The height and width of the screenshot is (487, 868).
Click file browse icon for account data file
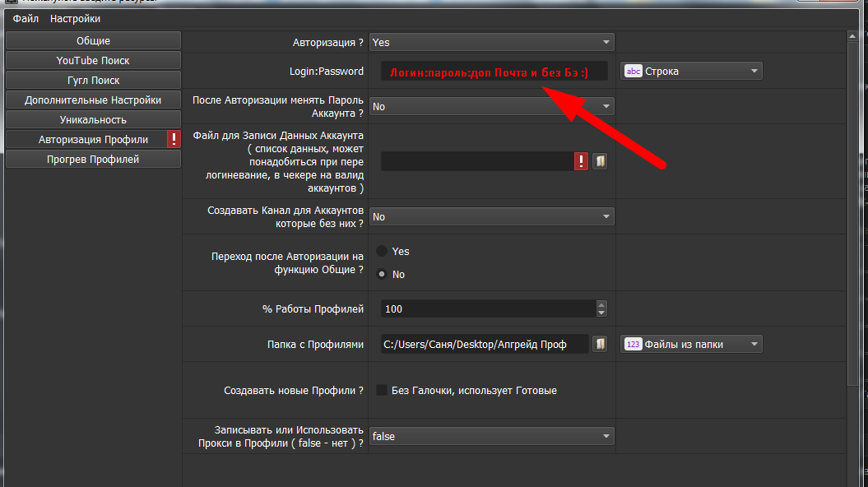[600, 161]
